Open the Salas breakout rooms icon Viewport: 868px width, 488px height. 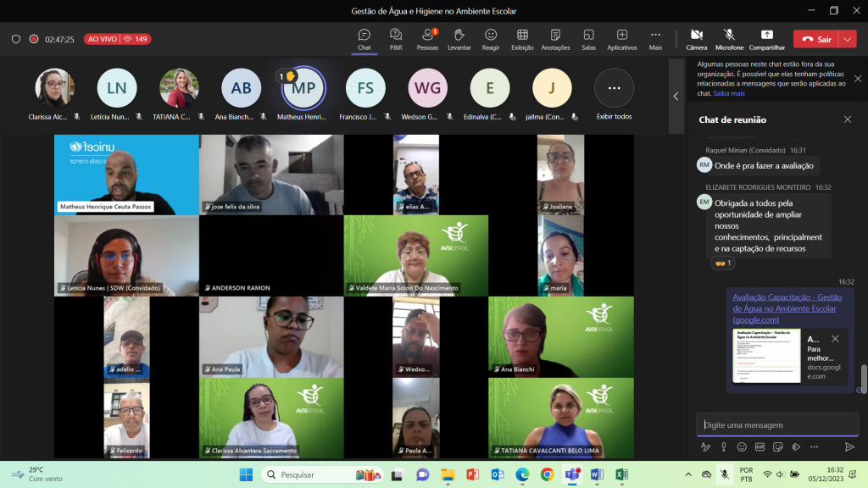tap(588, 39)
